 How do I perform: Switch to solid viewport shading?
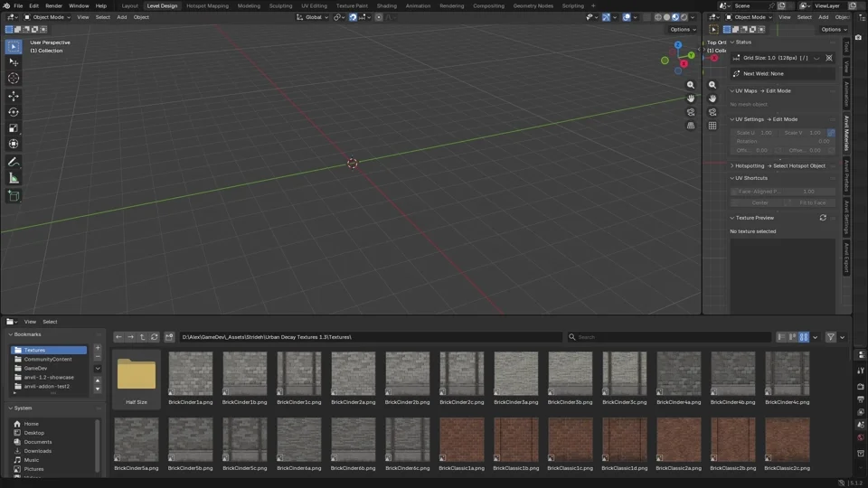(667, 17)
